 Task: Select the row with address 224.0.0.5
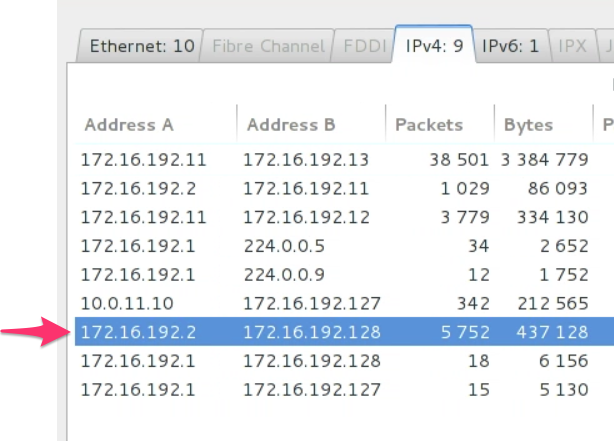point(344,246)
